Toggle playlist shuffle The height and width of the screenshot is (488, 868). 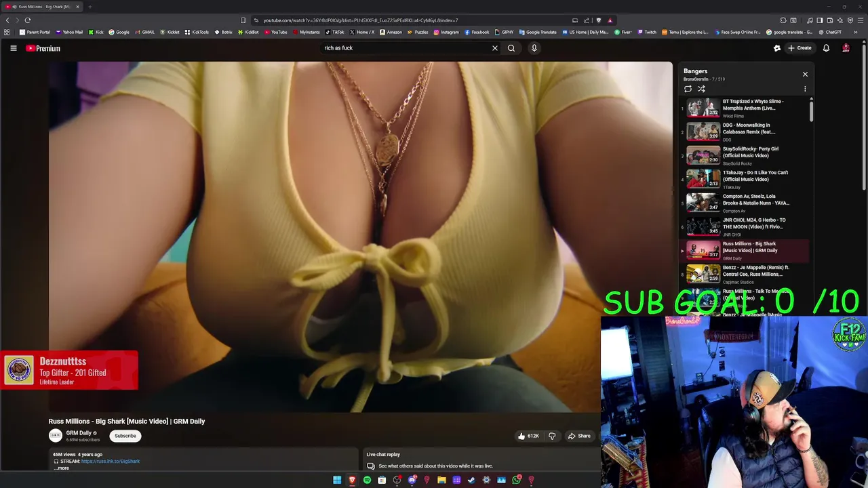[x=701, y=89]
